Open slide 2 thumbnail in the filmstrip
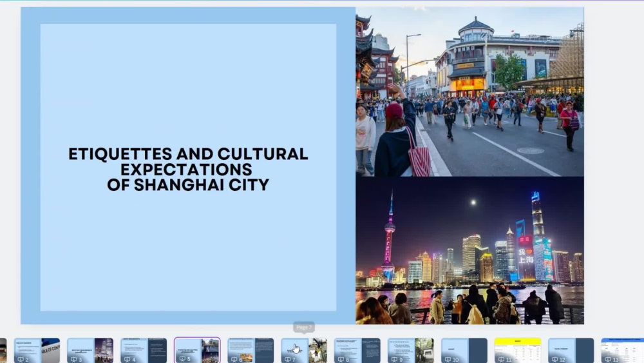644x363 pixels. click(37, 350)
